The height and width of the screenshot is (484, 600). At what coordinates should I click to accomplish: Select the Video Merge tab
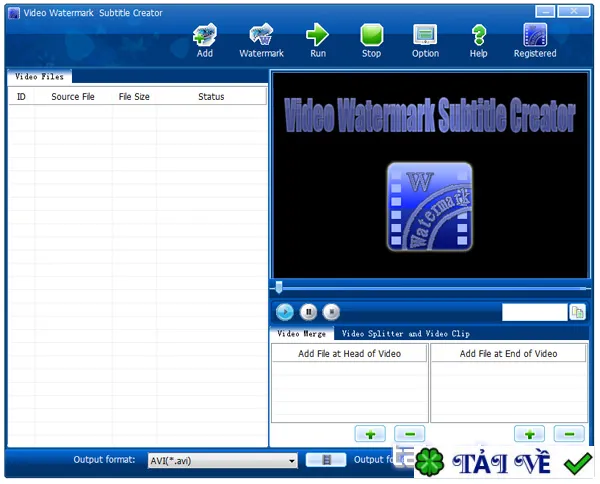pos(302,334)
